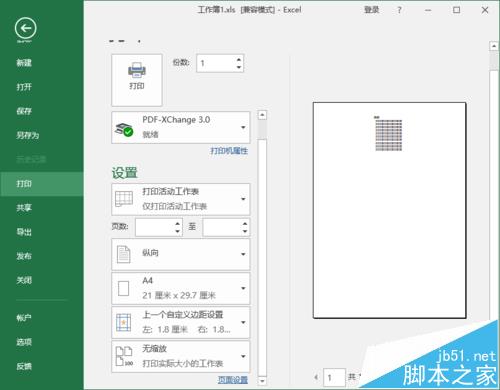This screenshot has height=390, width=500.
Task: Maximize the Excel window
Action: click(x=456, y=10)
